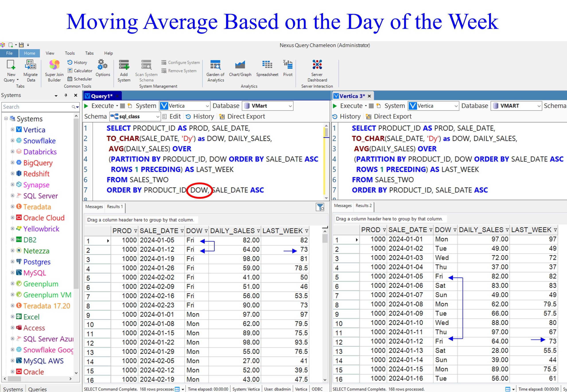Switch to the Vertica 3 query tab
This screenshot has width=567, height=392.
pyautogui.click(x=352, y=96)
